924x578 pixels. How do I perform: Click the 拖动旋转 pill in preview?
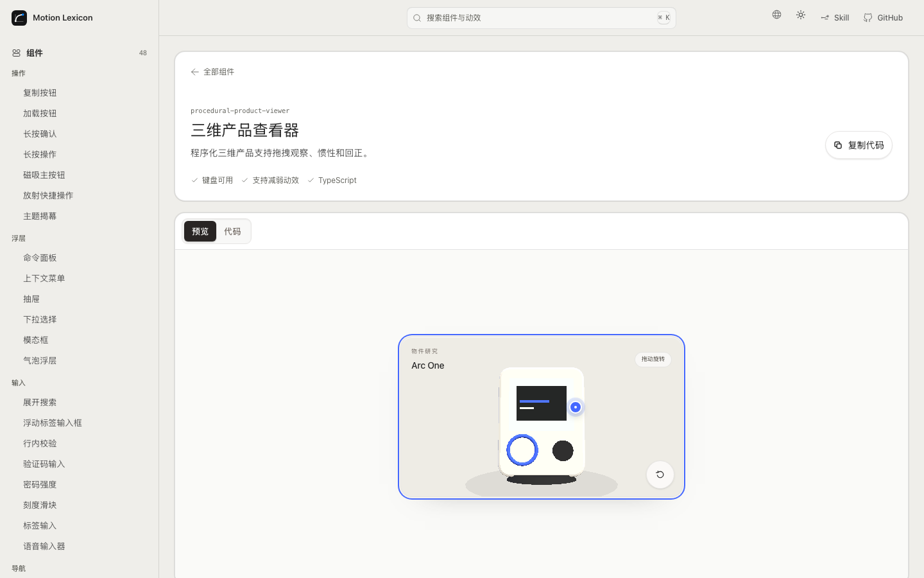[x=653, y=359]
